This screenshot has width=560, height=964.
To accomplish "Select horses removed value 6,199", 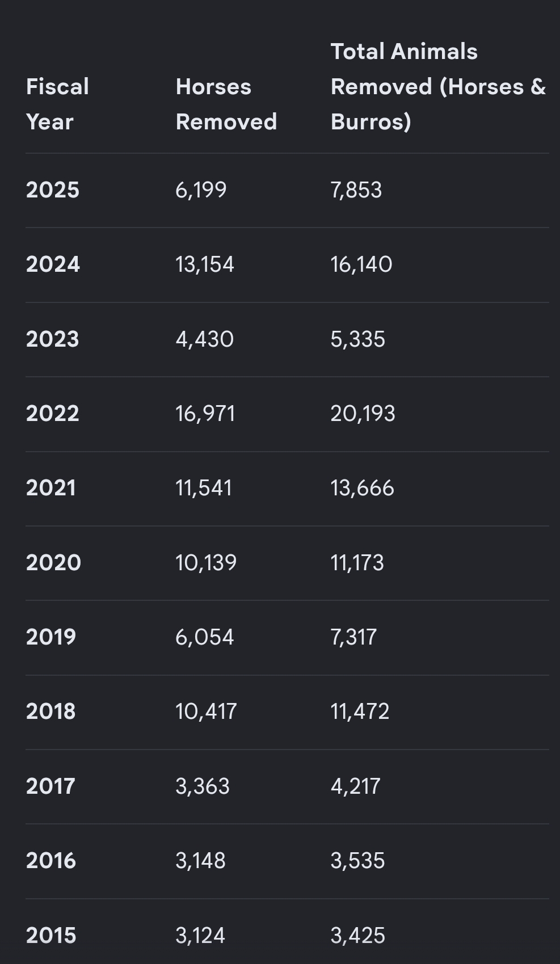I will (201, 190).
